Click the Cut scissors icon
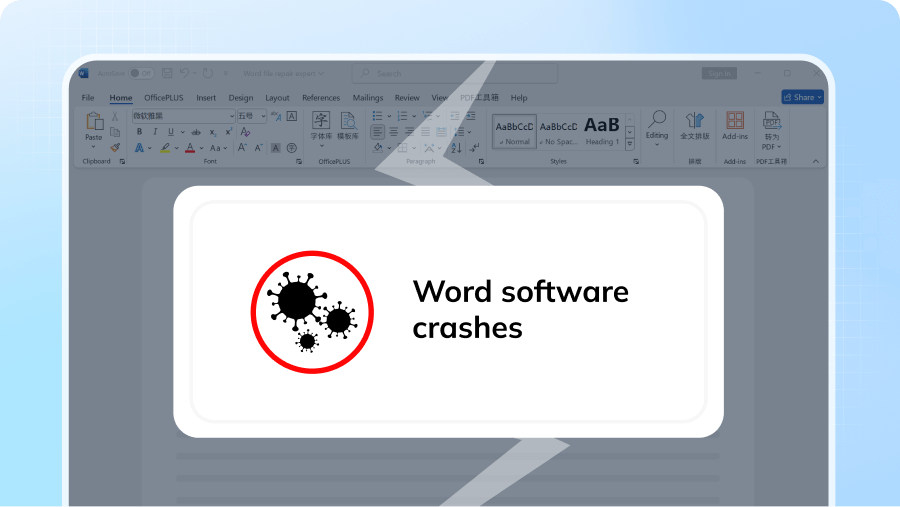 click(x=115, y=117)
